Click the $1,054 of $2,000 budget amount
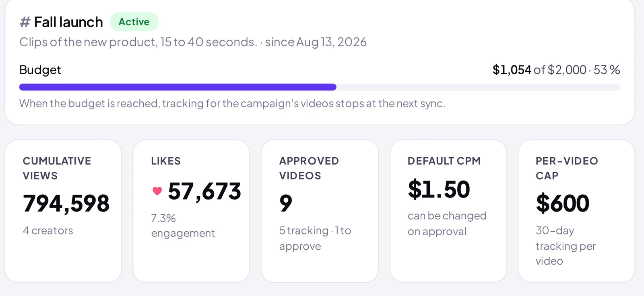The image size is (644, 296). pos(556,70)
